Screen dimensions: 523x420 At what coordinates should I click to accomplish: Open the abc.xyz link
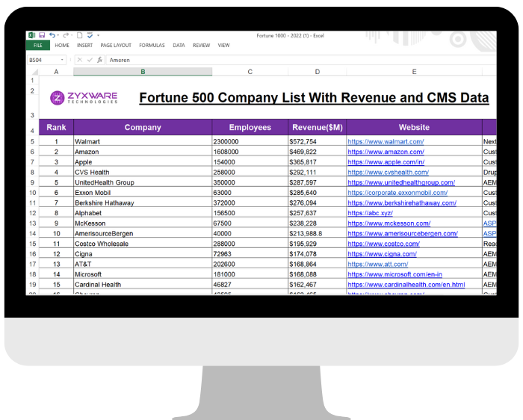[371, 213]
